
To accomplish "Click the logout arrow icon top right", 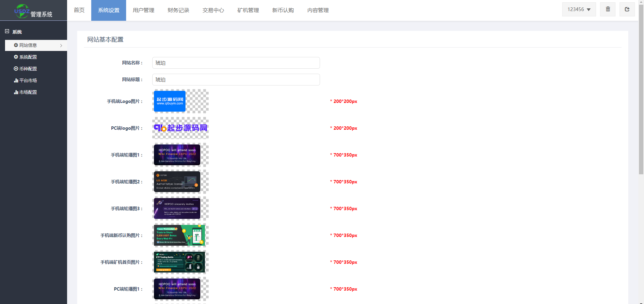I will coord(627,9).
